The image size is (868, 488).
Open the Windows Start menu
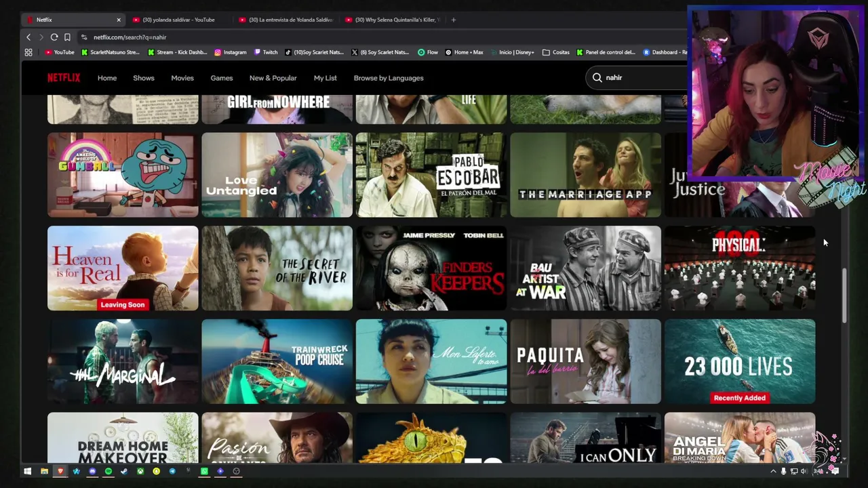coord(28,471)
